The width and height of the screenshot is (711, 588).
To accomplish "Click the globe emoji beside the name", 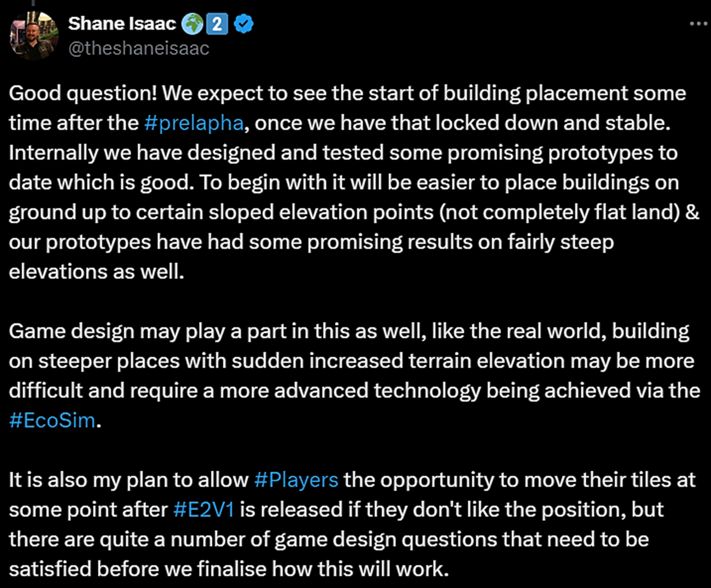I will coord(192,24).
